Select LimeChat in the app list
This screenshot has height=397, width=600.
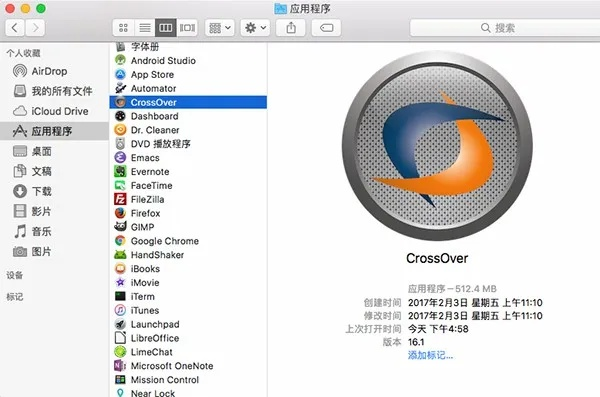point(188,352)
